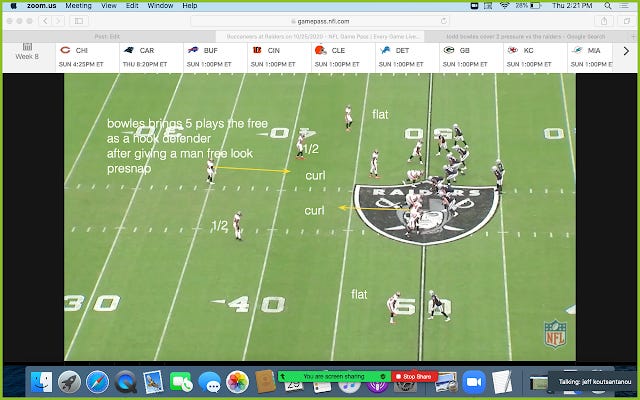
Task: Click the Talking: jeff koutsantanou indicator
Action: coord(594,382)
